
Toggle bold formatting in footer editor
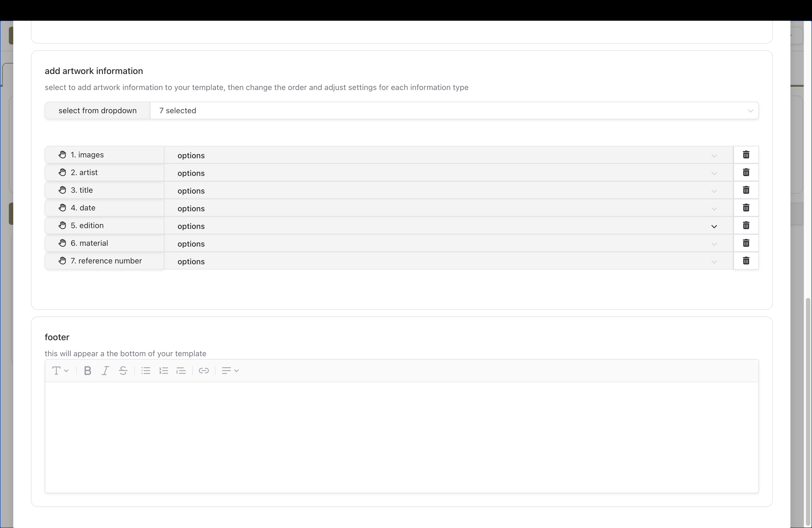click(87, 371)
